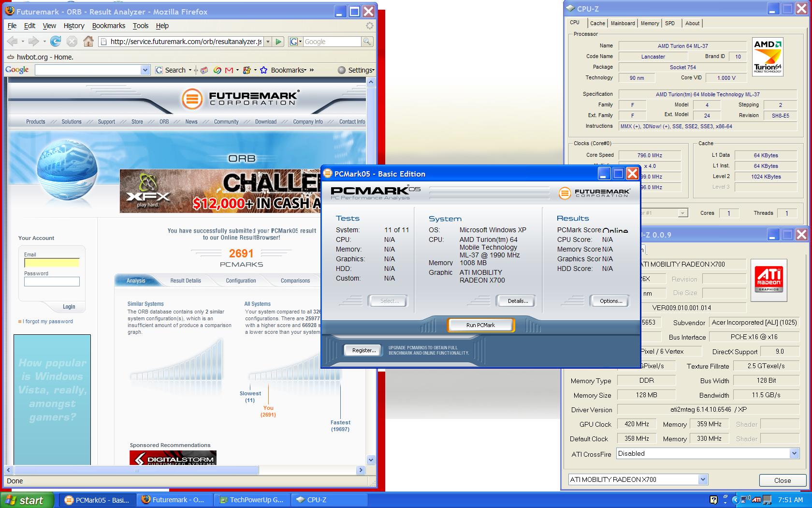
Task: Open the URL history dropdown arrow
Action: pos(268,42)
